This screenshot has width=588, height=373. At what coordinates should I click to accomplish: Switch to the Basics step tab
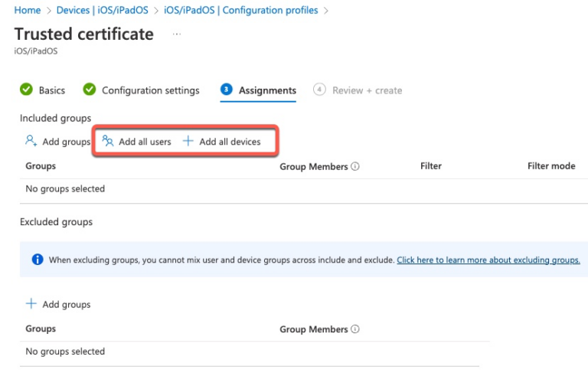[x=52, y=90]
